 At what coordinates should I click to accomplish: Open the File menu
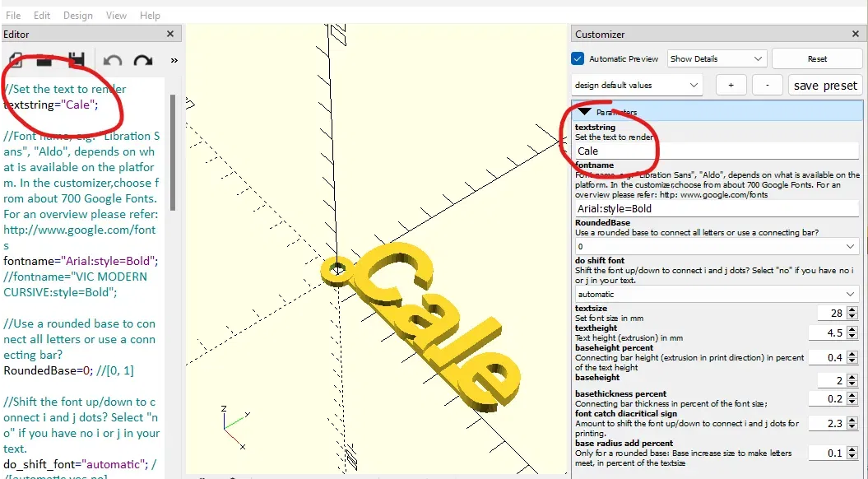pyautogui.click(x=12, y=16)
